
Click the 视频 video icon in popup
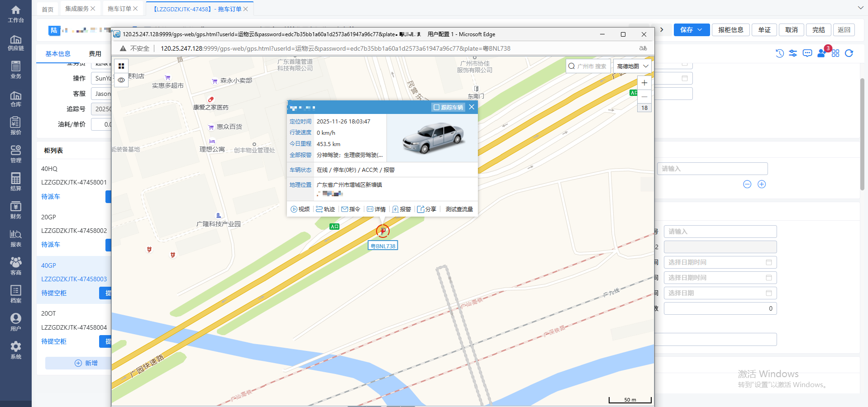(x=294, y=209)
